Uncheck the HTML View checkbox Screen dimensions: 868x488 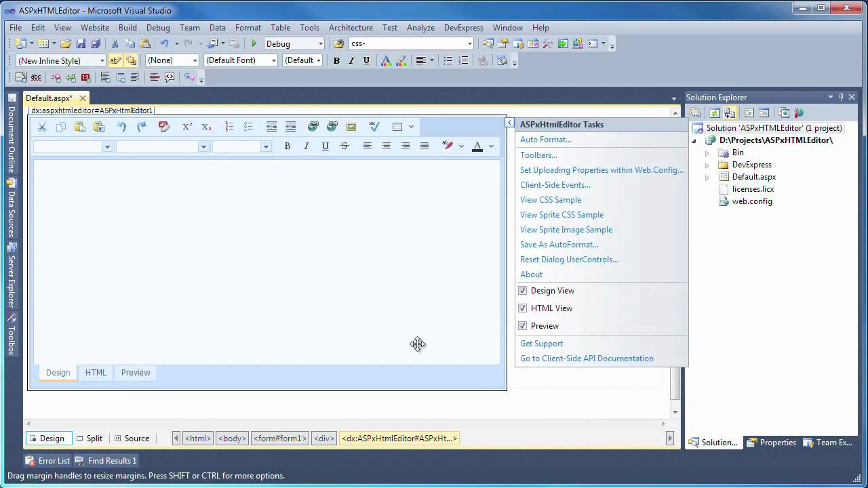(523, 308)
